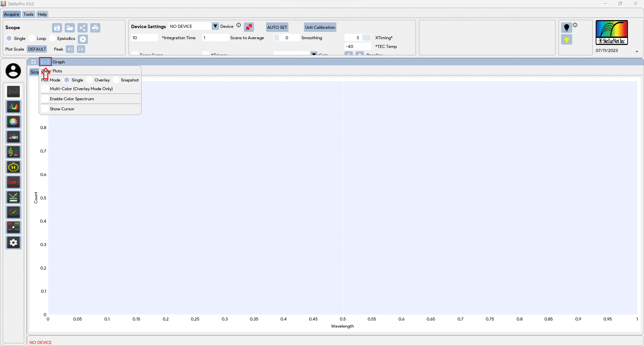
Task: Click the AUTO SET button
Action: point(277,27)
